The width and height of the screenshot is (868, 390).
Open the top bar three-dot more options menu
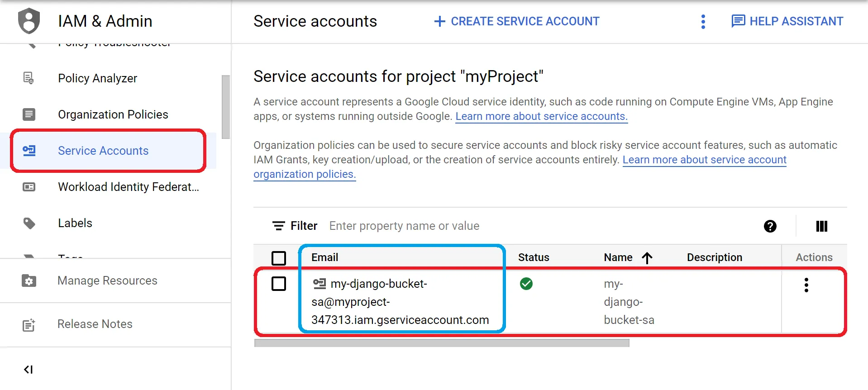click(703, 21)
